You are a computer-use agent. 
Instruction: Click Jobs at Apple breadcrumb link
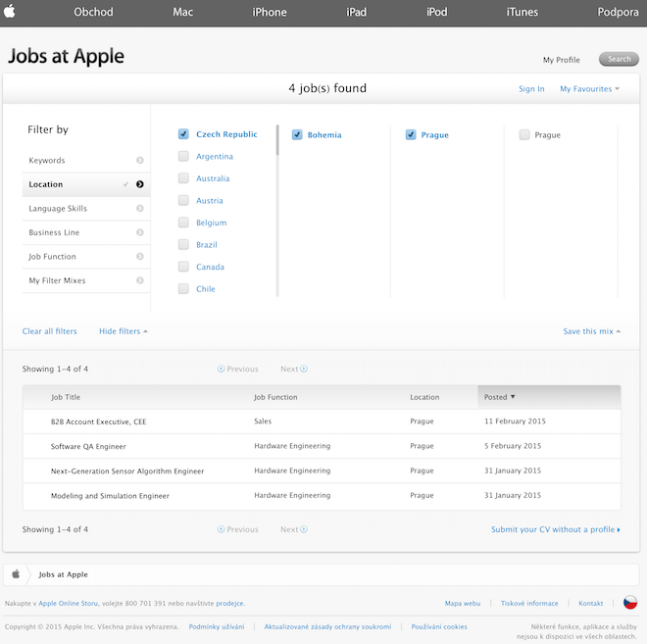click(x=63, y=574)
